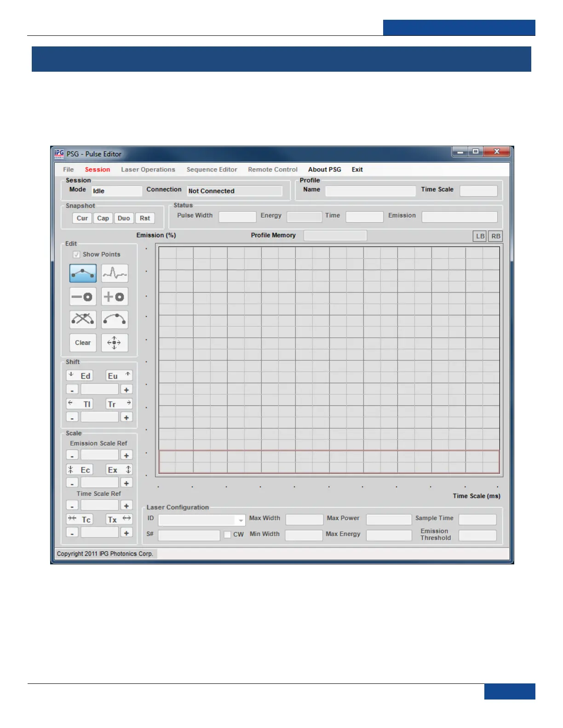Screen dimensions: 563x728
Task: Click the IPG logo in title bar
Action: click(x=59, y=154)
